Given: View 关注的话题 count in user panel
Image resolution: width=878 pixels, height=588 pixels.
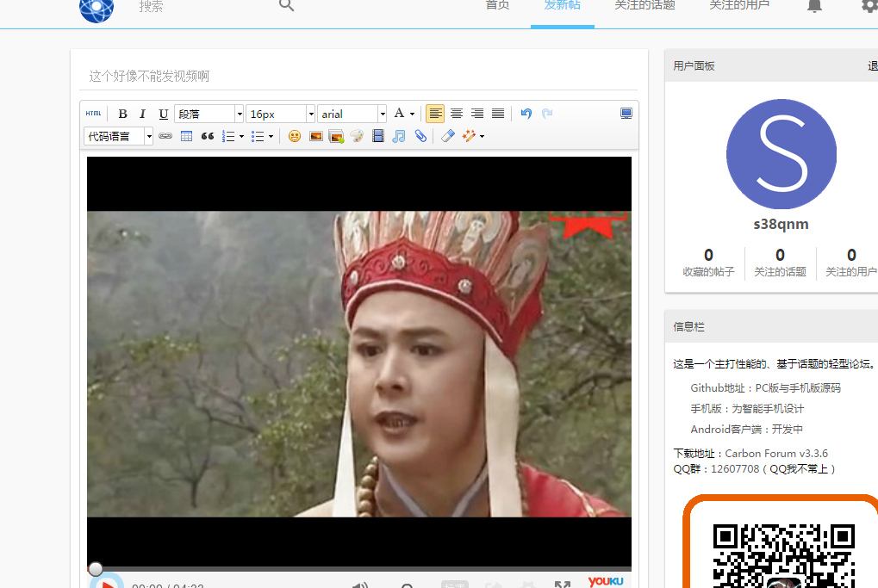Looking at the screenshot, I should pyautogui.click(x=780, y=263).
